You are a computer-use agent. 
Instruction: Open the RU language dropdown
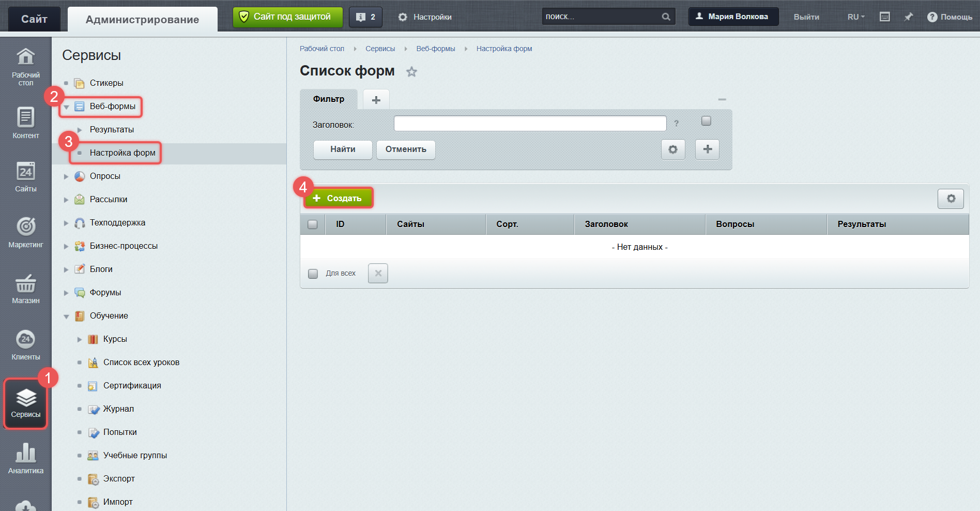click(x=856, y=17)
